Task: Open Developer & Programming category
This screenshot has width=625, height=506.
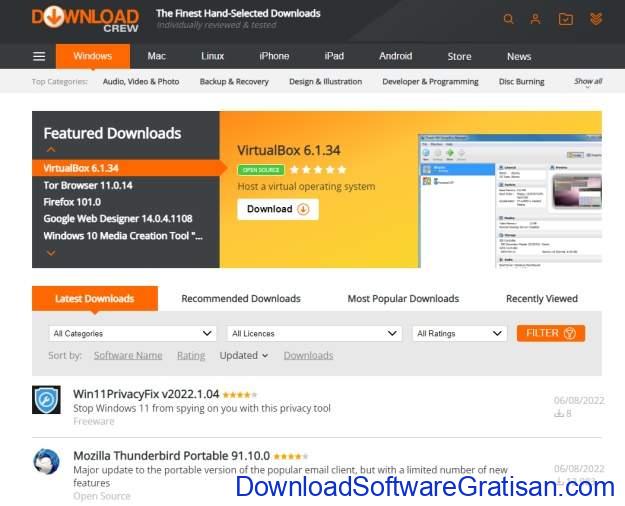Action: (430, 82)
